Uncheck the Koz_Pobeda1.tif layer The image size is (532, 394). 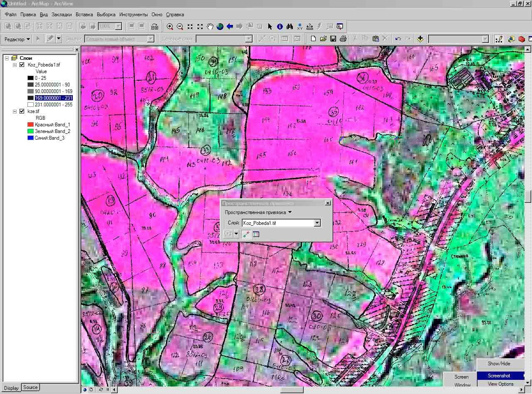(22, 65)
